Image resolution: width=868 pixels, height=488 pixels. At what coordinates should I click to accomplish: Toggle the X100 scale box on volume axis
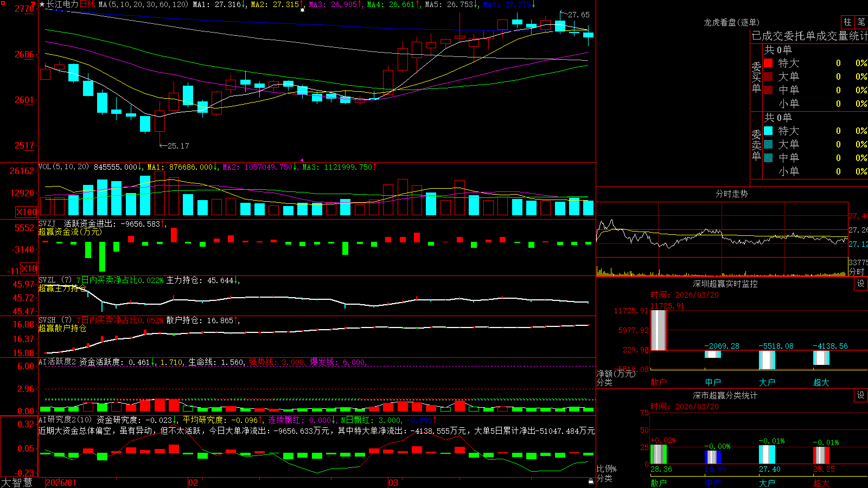tap(26, 212)
